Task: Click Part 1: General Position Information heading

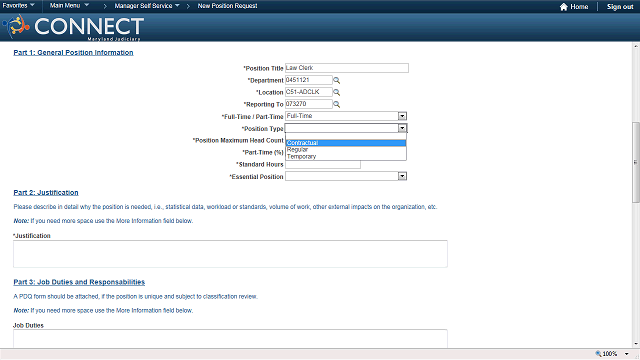Action: tap(73, 53)
